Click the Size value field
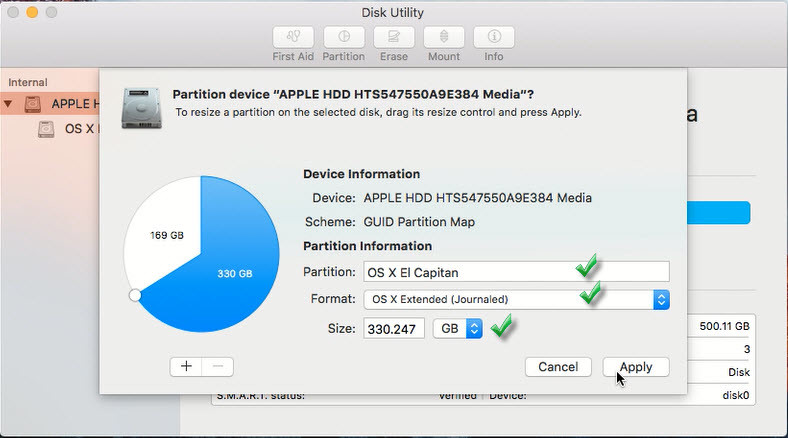 pos(393,328)
